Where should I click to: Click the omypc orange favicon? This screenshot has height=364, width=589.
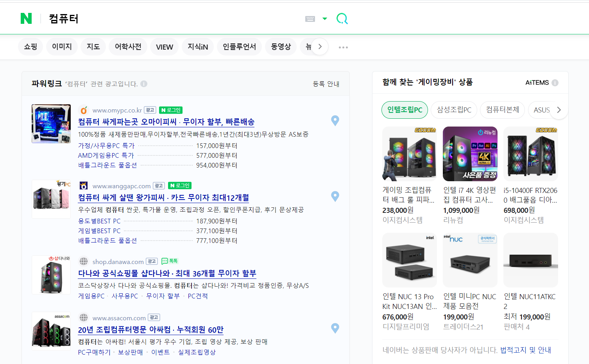click(x=83, y=110)
